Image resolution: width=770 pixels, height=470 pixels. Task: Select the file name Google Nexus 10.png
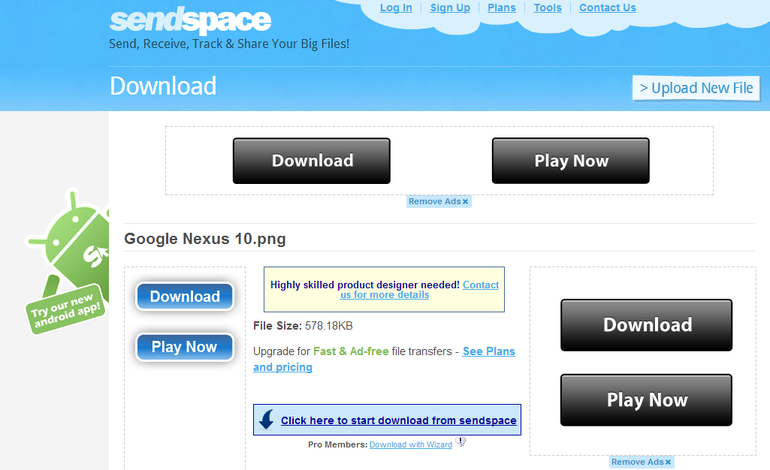click(x=205, y=239)
